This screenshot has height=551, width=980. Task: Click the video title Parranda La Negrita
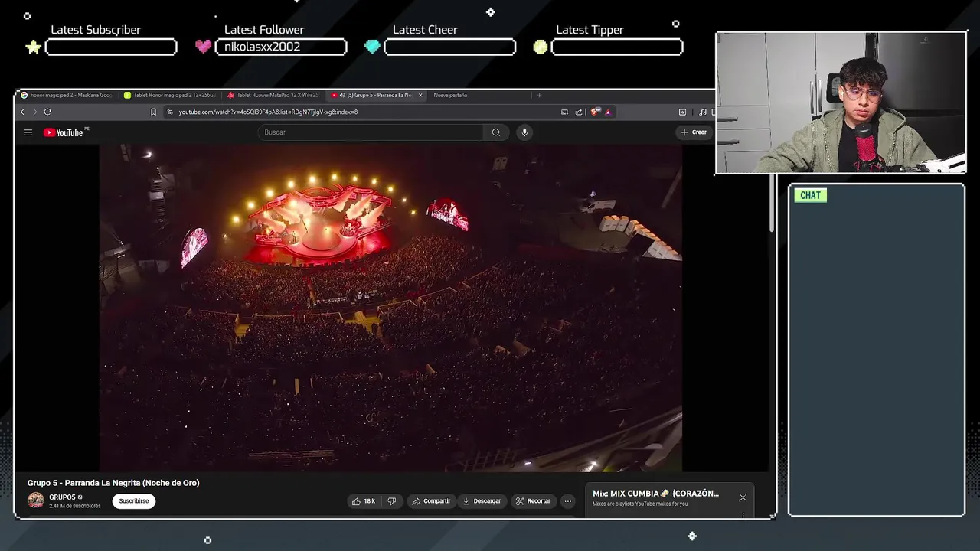tap(113, 483)
